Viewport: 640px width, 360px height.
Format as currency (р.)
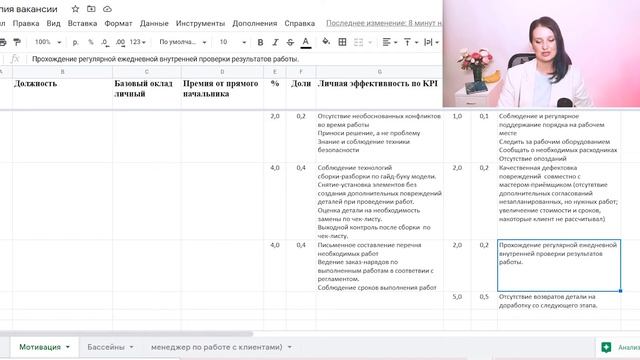75,42
